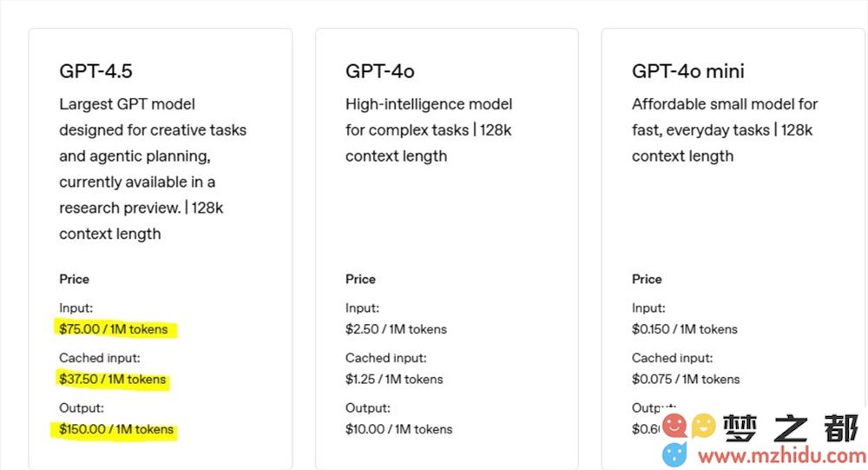Click the Price heading in GPT-4o mini card
The width and height of the screenshot is (868, 470).
[647, 280]
